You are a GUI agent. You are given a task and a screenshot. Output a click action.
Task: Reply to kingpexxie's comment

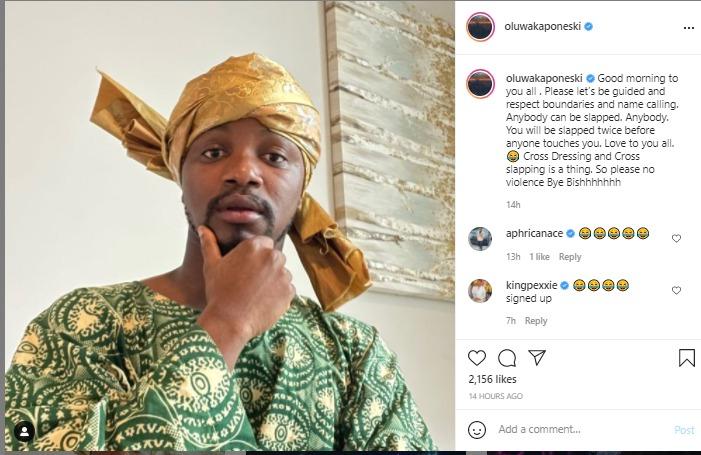click(536, 321)
